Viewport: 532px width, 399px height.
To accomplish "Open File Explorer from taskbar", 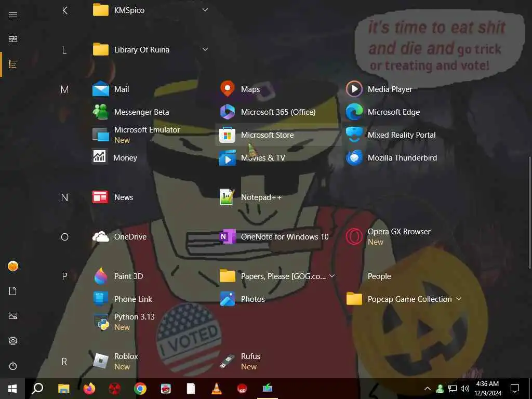I will pyautogui.click(x=64, y=389).
